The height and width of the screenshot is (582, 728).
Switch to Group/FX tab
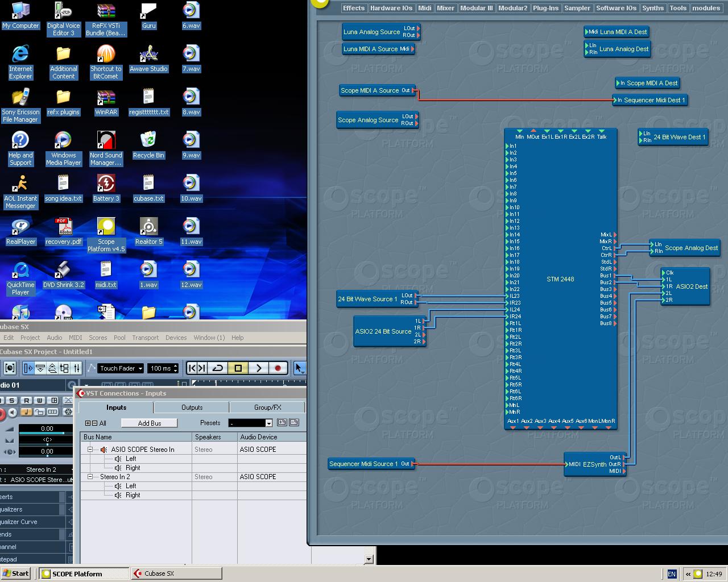(268, 408)
